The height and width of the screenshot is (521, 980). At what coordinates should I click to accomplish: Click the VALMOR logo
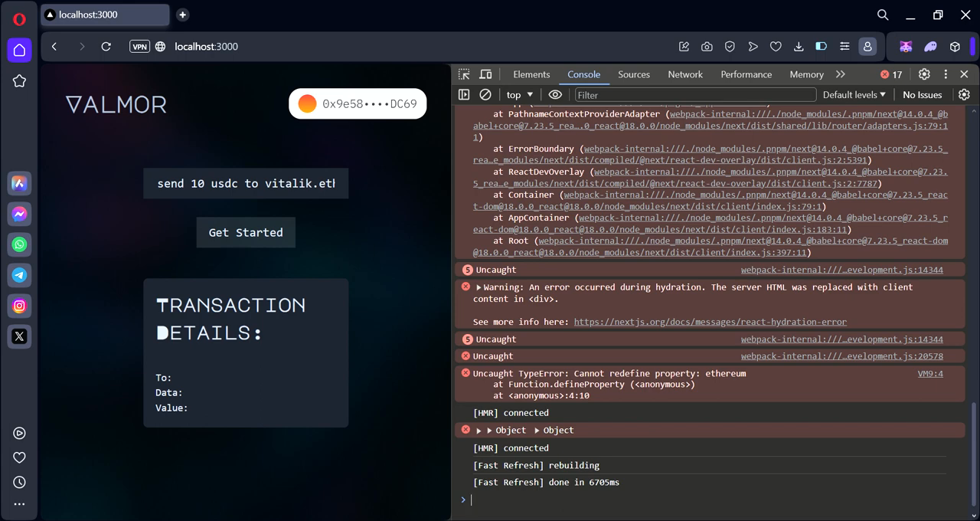[x=116, y=104]
